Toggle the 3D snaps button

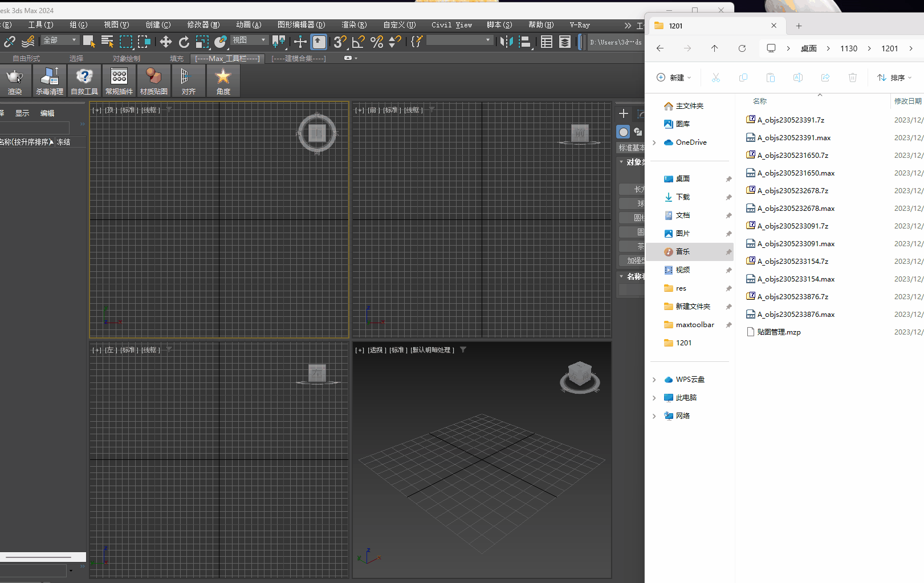(340, 42)
